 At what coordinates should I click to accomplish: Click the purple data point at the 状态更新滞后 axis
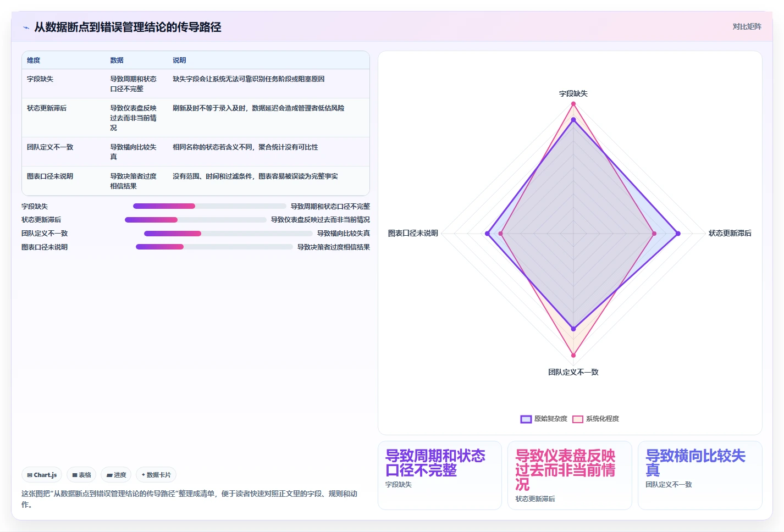coord(678,234)
